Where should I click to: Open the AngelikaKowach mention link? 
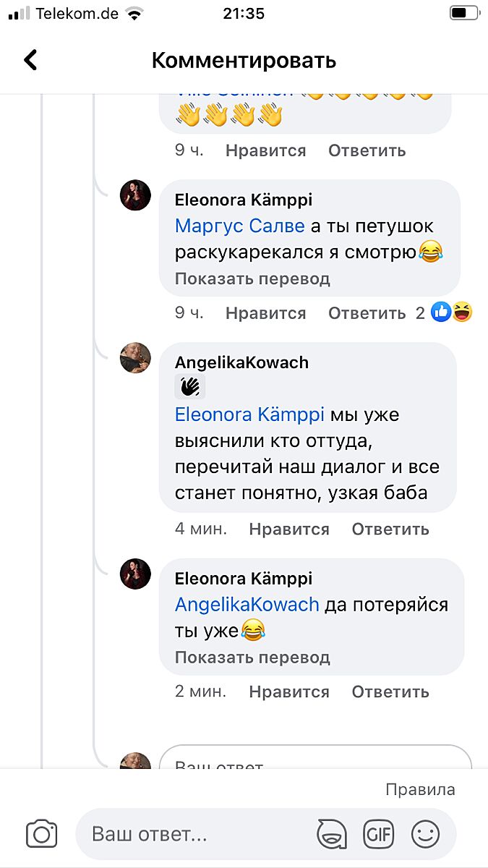coord(247,605)
